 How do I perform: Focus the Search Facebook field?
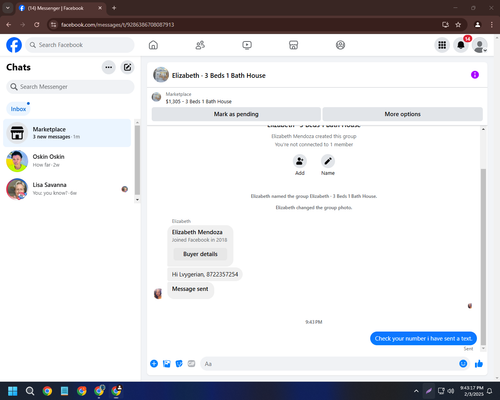point(80,45)
